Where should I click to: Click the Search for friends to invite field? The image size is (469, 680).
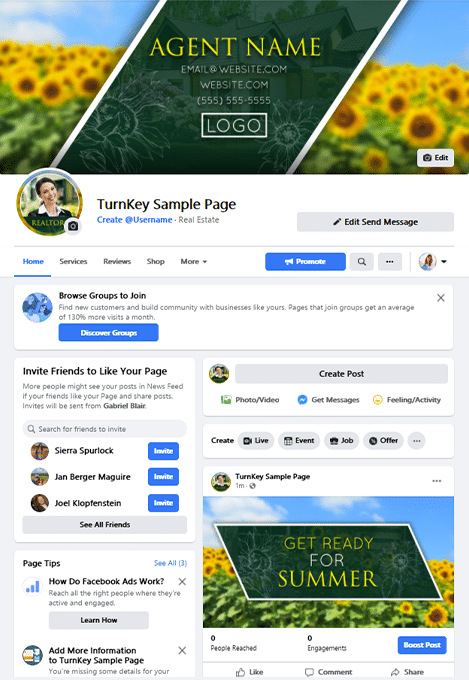(x=105, y=429)
